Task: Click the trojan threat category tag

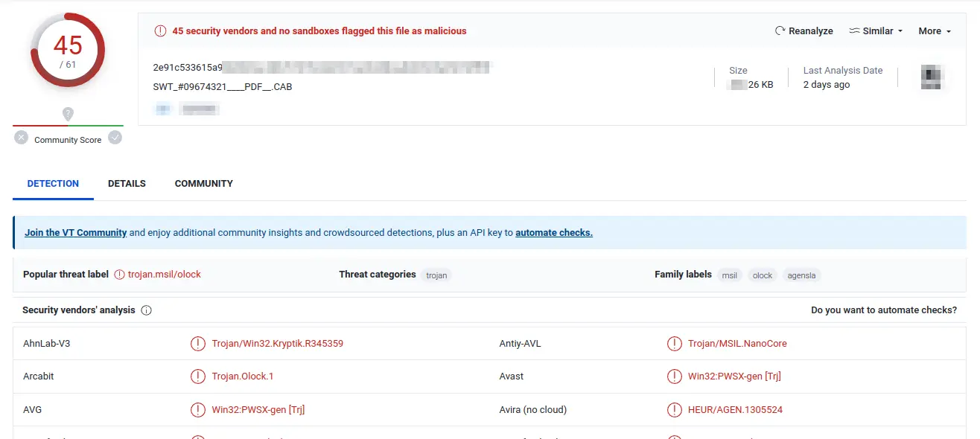Action: pos(436,275)
